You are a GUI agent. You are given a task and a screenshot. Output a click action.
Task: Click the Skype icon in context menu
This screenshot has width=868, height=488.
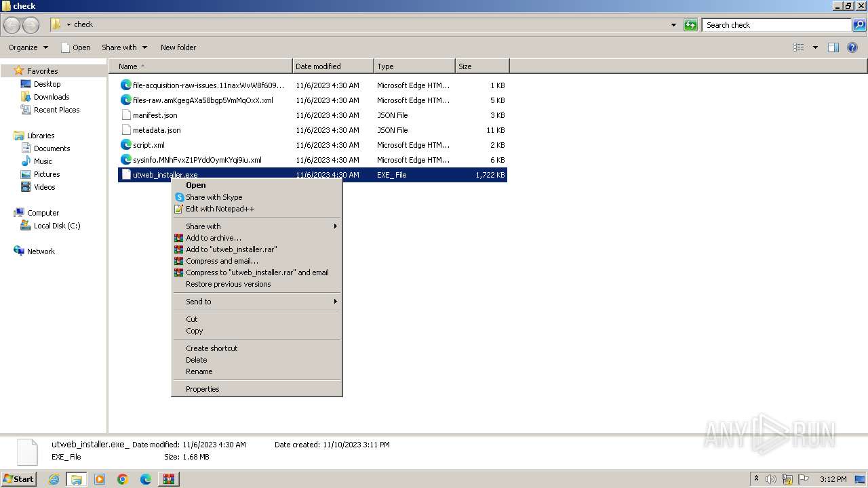point(179,197)
